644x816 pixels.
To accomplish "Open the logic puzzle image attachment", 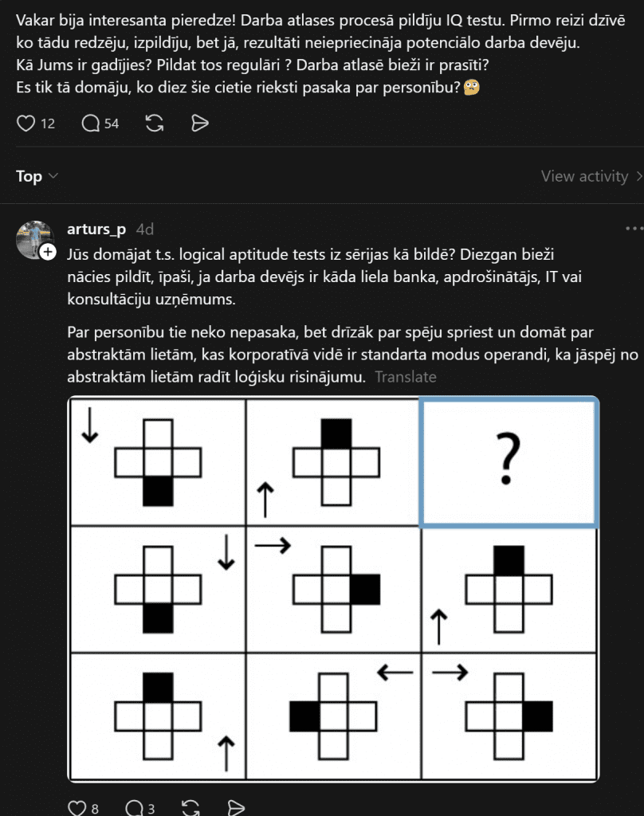I will tap(333, 588).
